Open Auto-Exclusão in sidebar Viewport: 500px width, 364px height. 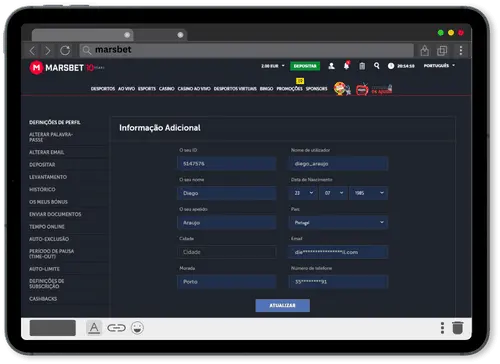point(49,239)
